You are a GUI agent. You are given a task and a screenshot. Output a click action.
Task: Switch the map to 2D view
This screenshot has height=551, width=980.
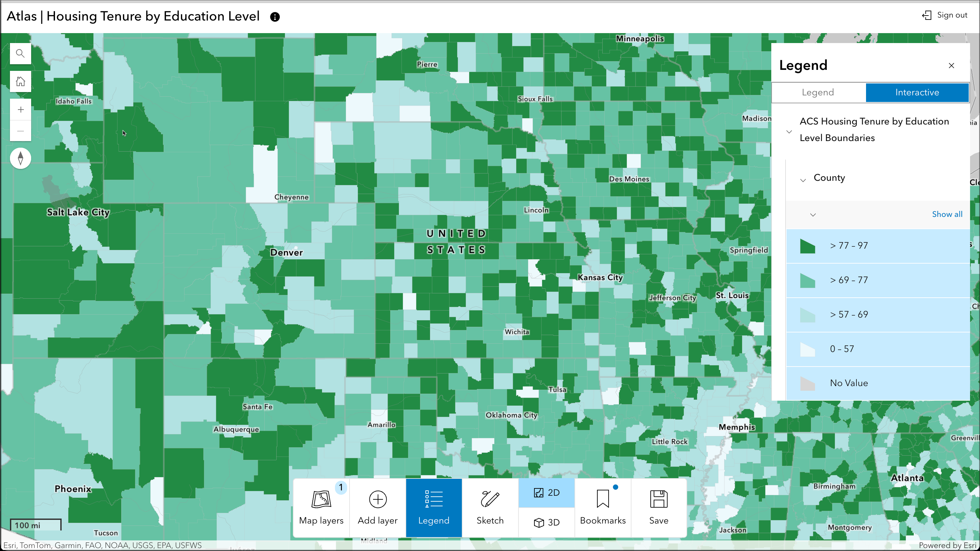(546, 493)
